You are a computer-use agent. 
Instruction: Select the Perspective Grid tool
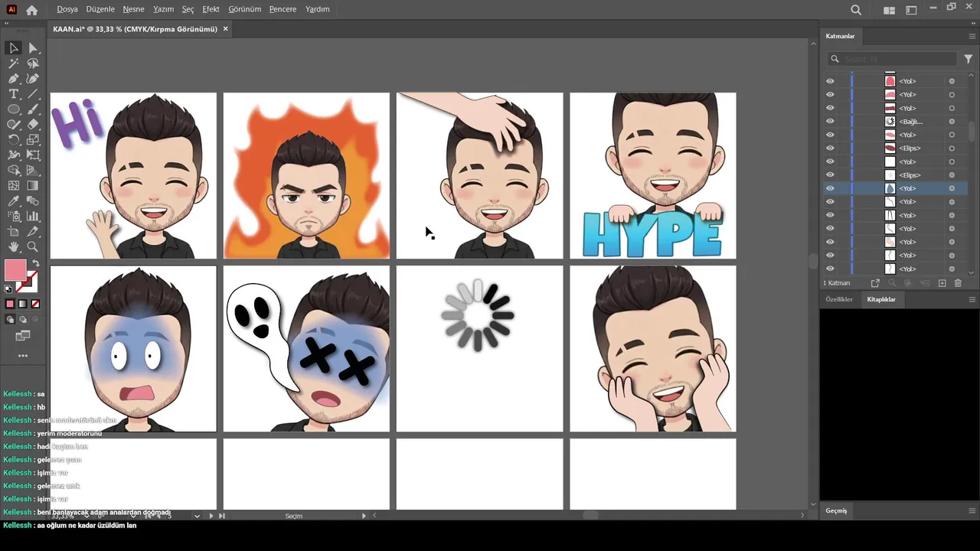click(x=33, y=170)
